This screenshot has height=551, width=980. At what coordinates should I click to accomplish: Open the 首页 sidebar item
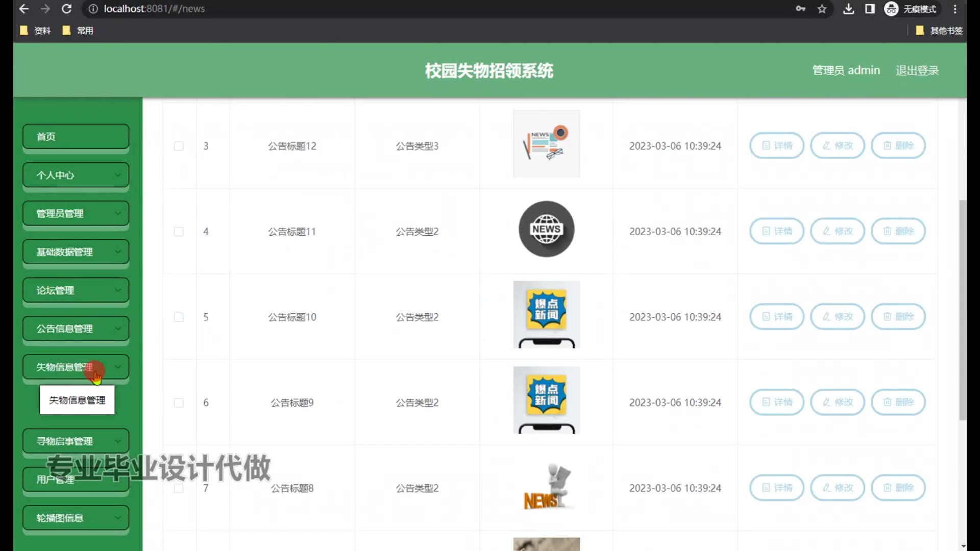76,137
